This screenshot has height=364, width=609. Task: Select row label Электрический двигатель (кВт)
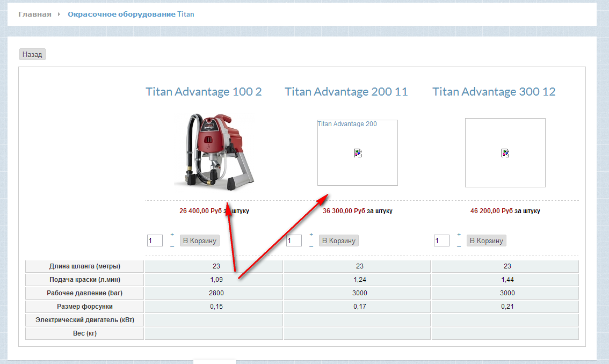click(x=85, y=320)
